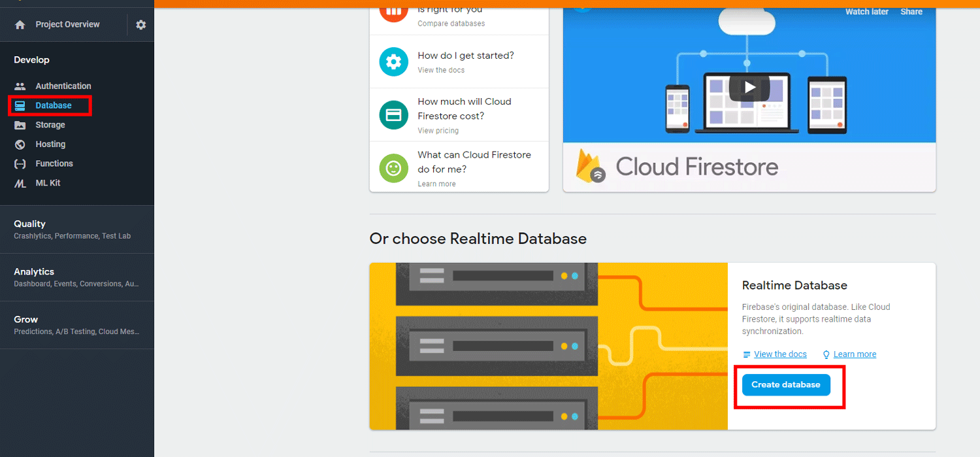Open project settings gear icon
This screenshot has height=457, width=980.
click(141, 25)
